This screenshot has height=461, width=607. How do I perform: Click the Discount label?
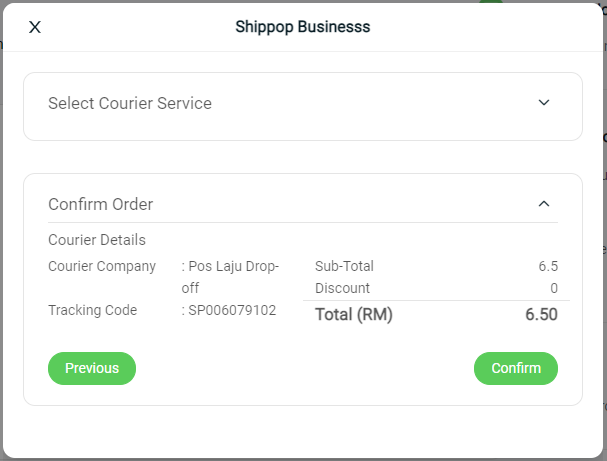click(x=343, y=288)
